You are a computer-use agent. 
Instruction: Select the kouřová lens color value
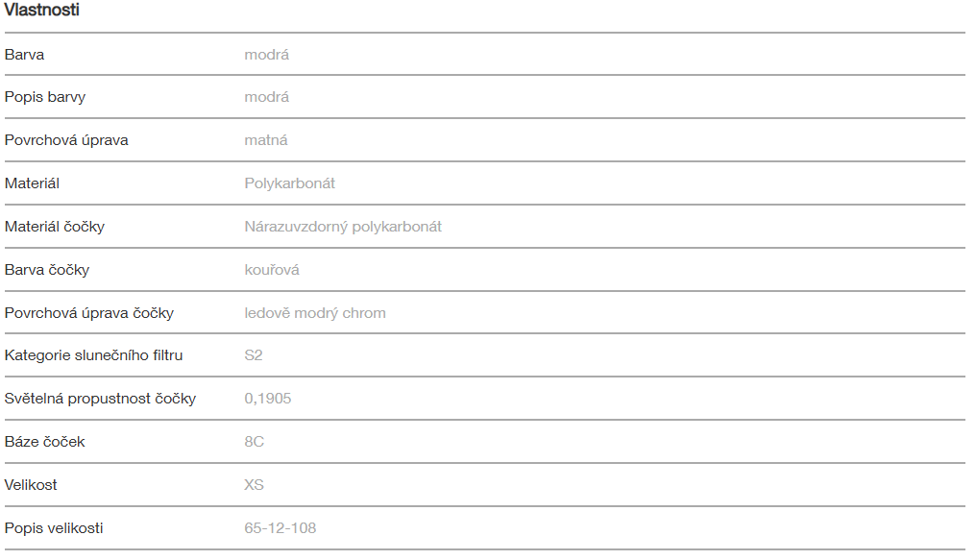[x=272, y=270]
